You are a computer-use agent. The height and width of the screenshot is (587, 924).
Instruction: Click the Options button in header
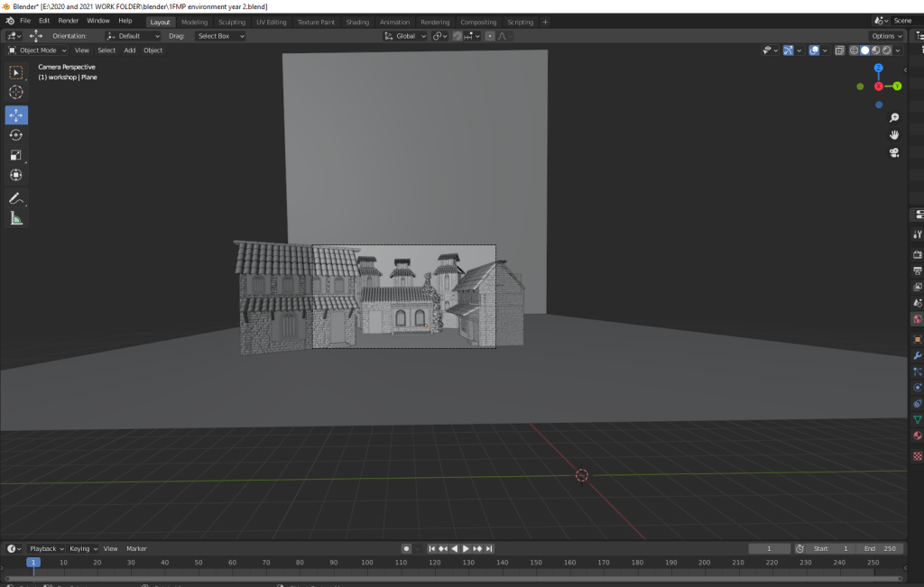point(885,36)
